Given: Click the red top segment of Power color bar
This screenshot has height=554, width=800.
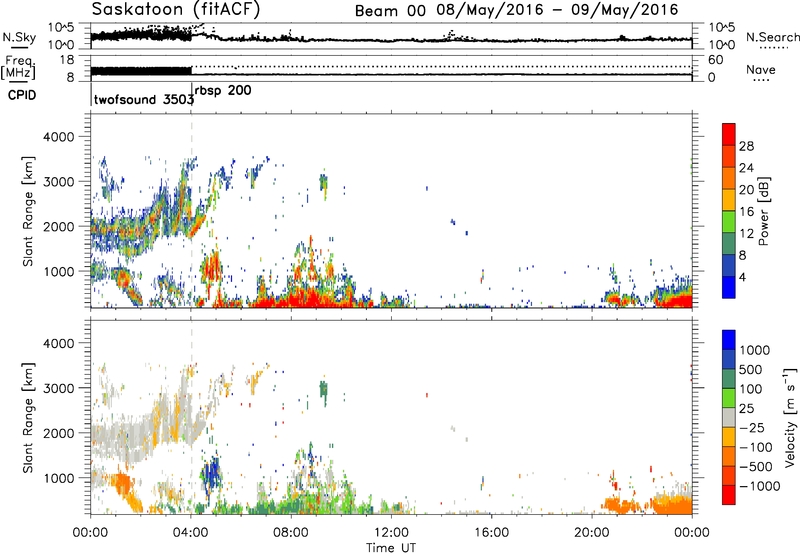Looking at the screenshot, I should coord(729,134).
